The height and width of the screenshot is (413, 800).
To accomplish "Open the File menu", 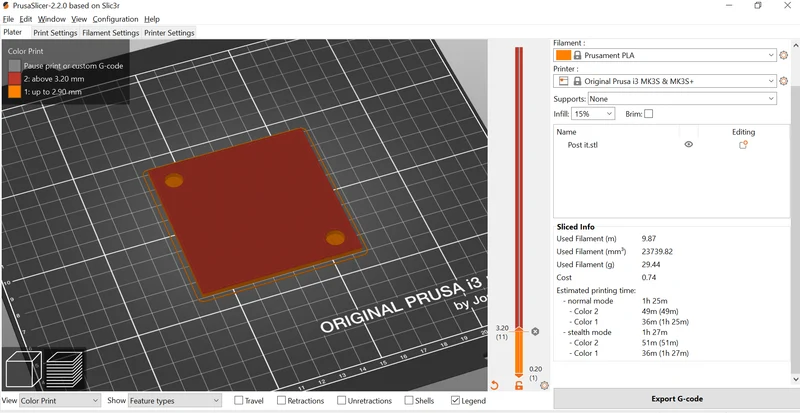I will 8,19.
